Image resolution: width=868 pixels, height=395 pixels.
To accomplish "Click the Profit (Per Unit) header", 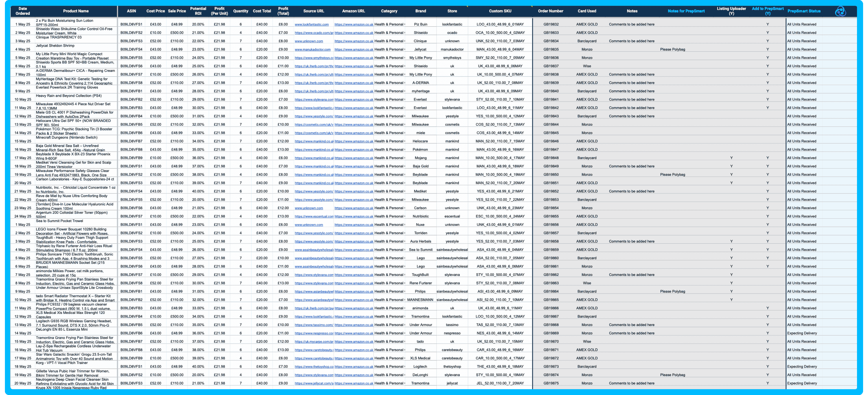I will coord(219,11).
